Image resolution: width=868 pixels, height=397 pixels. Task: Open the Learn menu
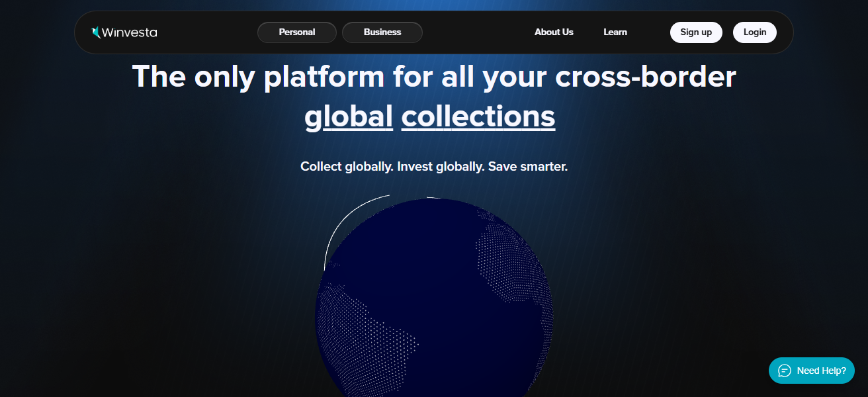tap(615, 32)
